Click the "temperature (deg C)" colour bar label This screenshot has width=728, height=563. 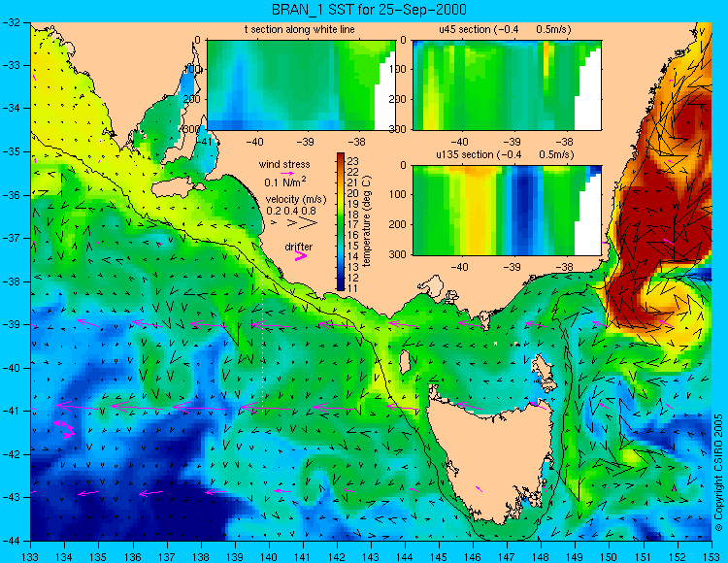366,221
